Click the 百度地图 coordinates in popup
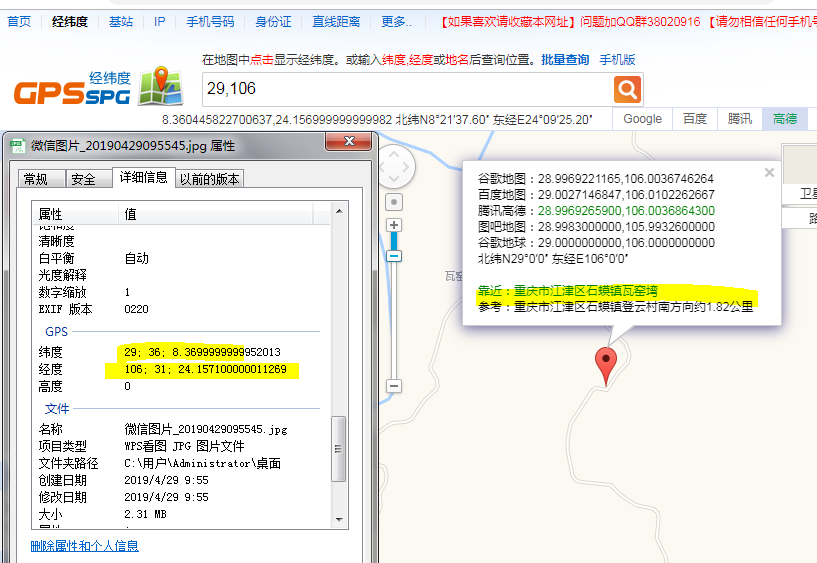817x563 pixels. (626, 195)
